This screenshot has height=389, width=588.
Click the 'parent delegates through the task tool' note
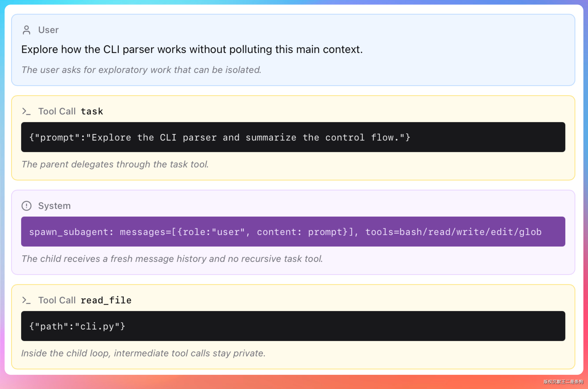pyautogui.click(x=115, y=164)
